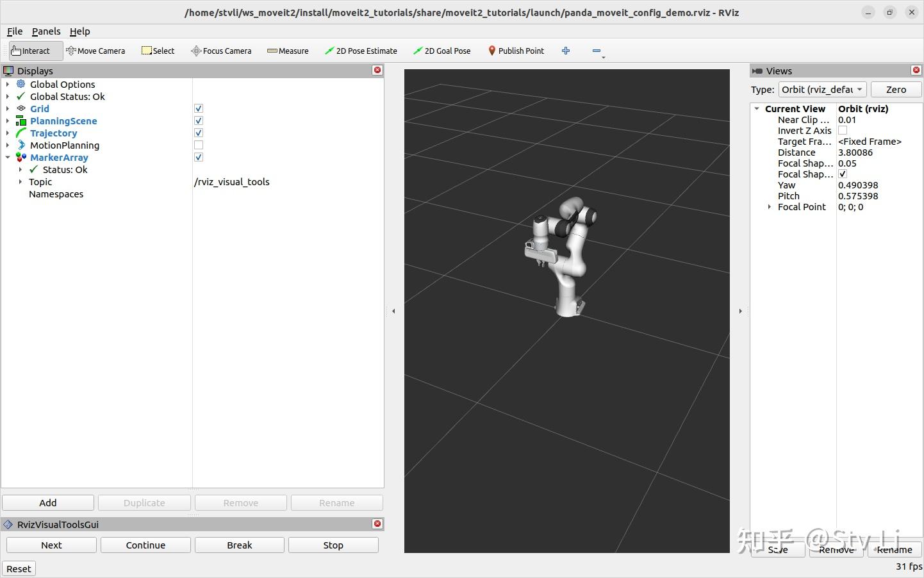
Task: Enable the MotionPlanning display checkbox
Action: pos(198,145)
